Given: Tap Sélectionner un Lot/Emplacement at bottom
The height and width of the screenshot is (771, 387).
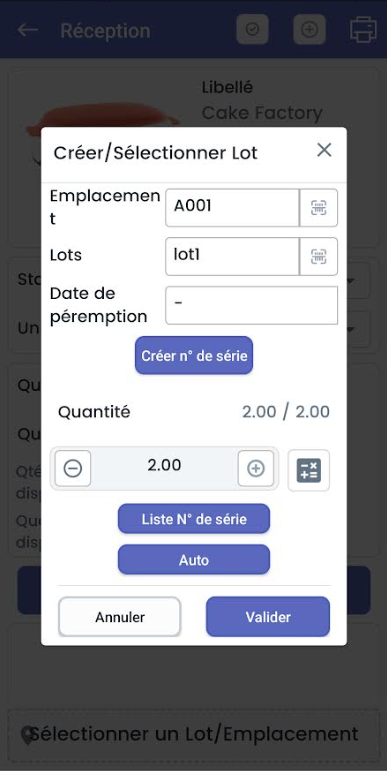Looking at the screenshot, I should (194, 734).
